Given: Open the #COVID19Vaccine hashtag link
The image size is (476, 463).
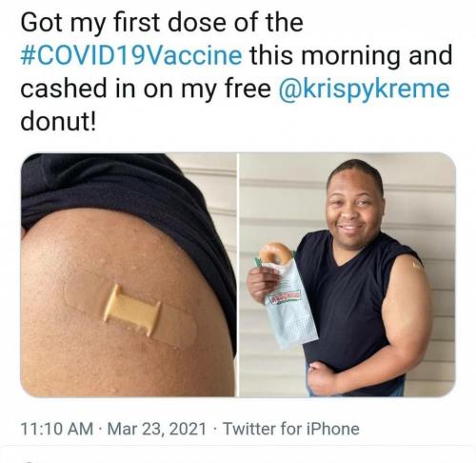Looking at the screenshot, I should pyautogui.click(x=131, y=55).
